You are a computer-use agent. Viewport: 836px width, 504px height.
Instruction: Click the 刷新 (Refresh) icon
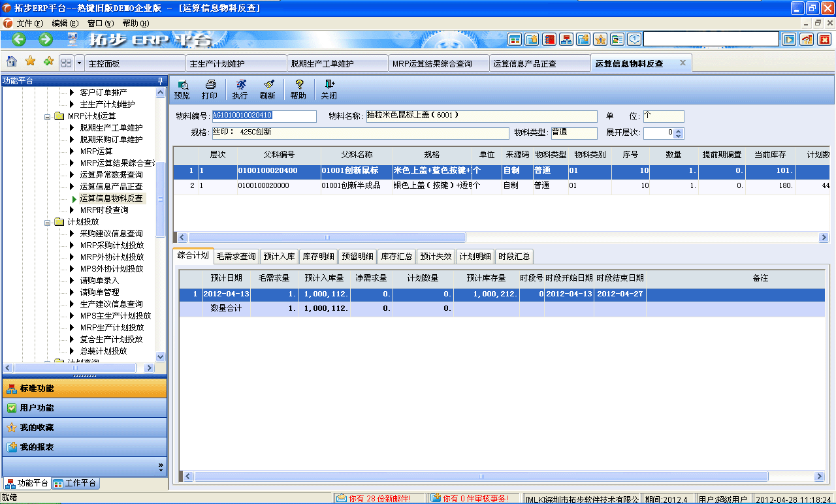click(x=268, y=88)
